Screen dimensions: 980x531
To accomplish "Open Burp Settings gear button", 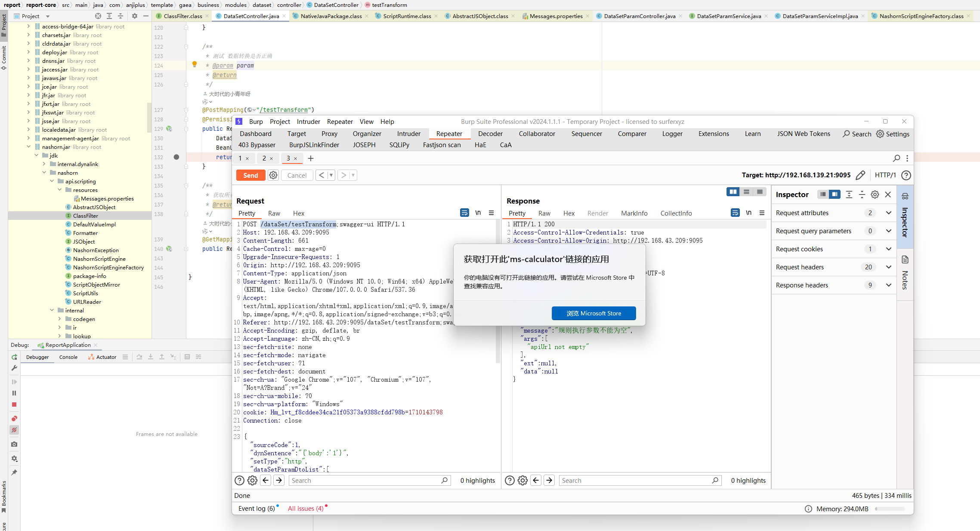I will tap(893, 134).
